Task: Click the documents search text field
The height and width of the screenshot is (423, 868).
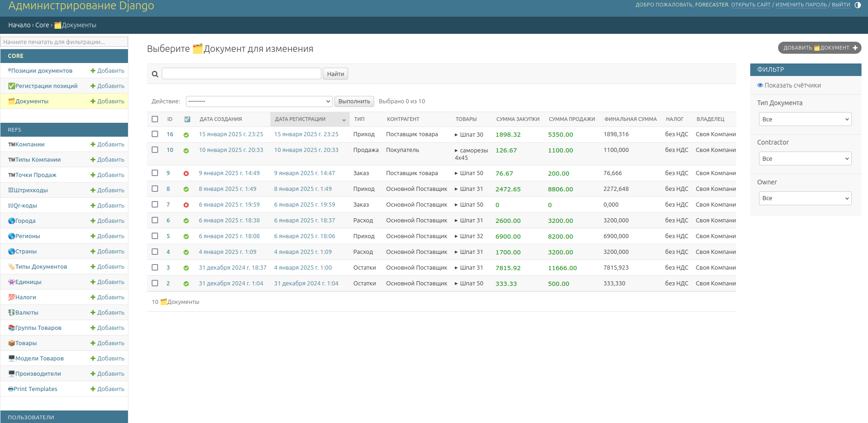Action: tap(242, 74)
